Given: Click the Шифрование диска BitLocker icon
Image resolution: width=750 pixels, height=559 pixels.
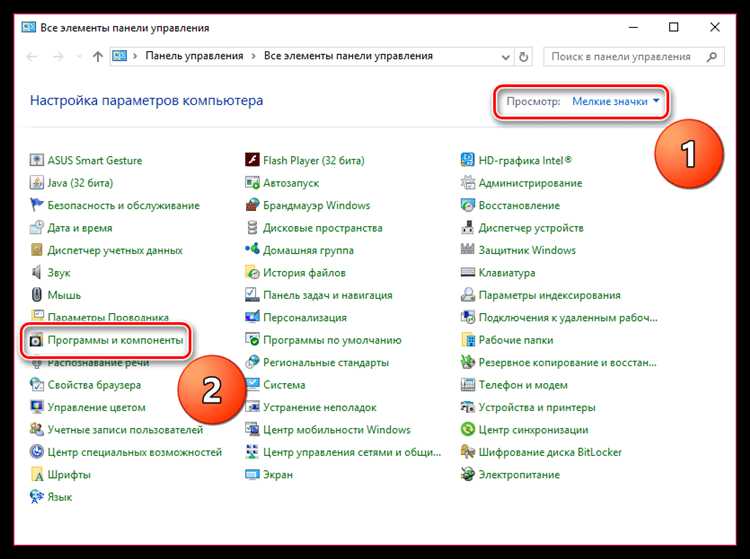Looking at the screenshot, I should point(467,452).
